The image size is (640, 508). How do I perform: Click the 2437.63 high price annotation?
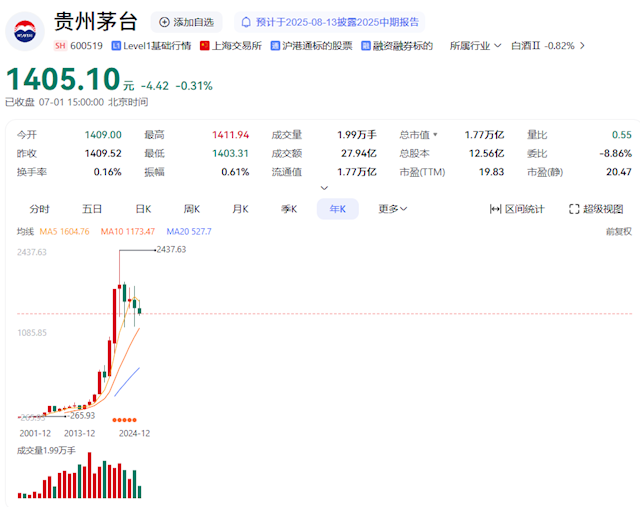point(171,249)
